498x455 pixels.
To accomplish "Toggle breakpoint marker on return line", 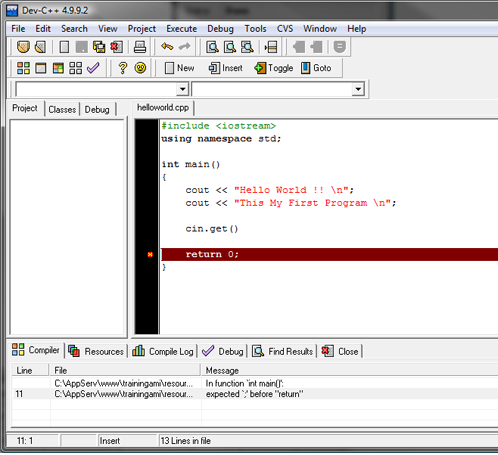I will [x=150, y=254].
